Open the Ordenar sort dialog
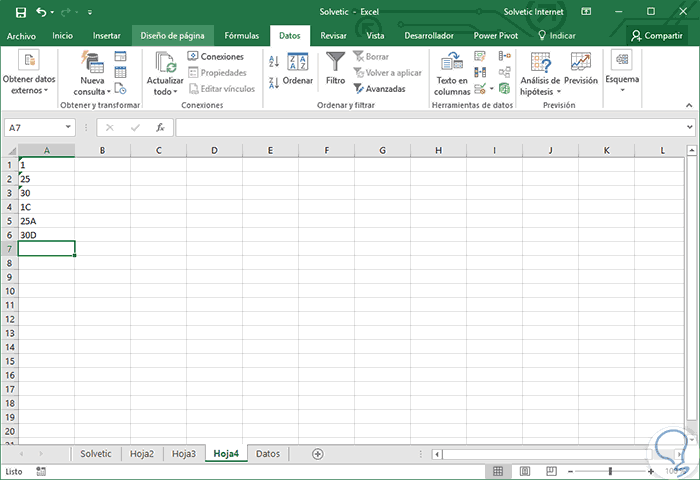The height and width of the screenshot is (480, 700). (x=298, y=69)
